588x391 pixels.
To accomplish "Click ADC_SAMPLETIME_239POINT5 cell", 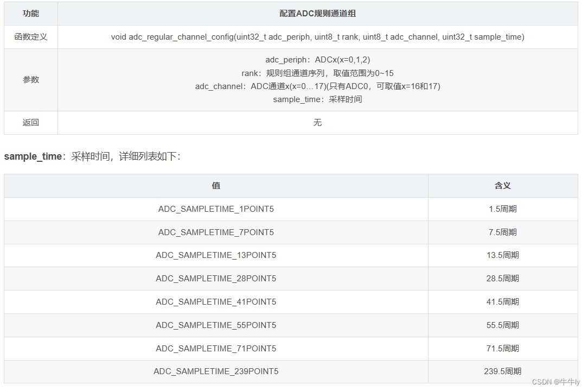I will click(x=216, y=371).
